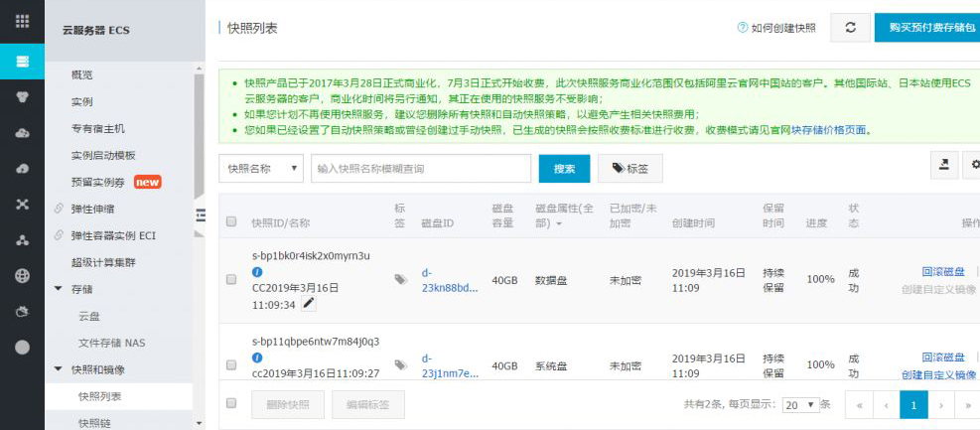
Task: Click the bucket-shaped icon in dark sidebar
Action: [x=23, y=311]
